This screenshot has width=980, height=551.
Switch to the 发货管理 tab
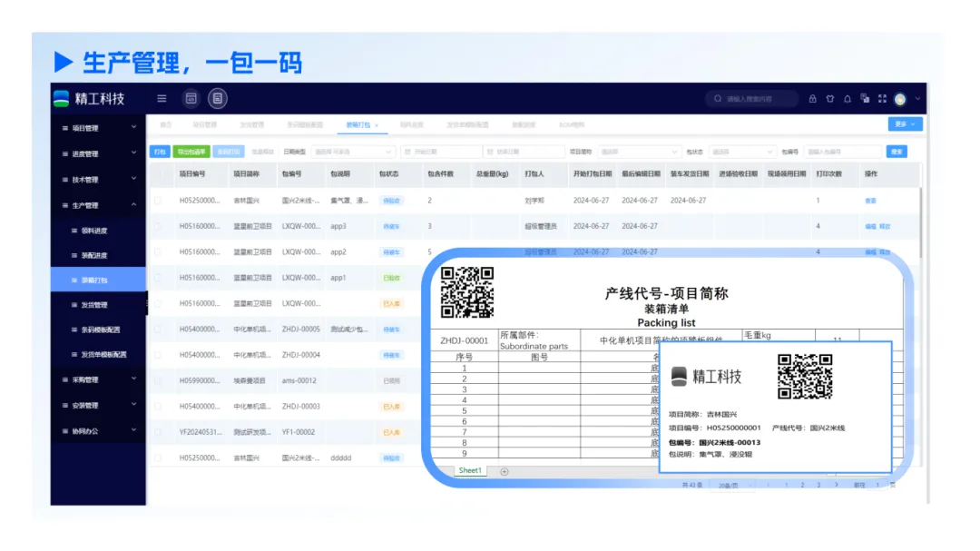pyautogui.click(x=252, y=125)
